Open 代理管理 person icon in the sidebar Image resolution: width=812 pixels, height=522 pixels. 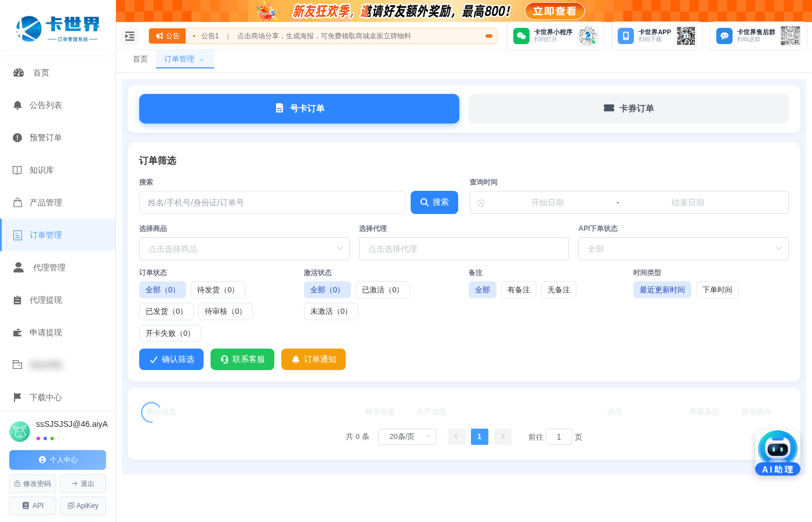(x=19, y=267)
